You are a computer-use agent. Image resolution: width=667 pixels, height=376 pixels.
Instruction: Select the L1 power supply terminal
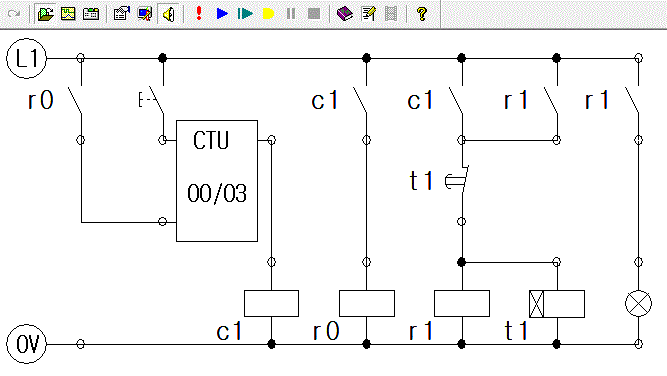click(26, 58)
